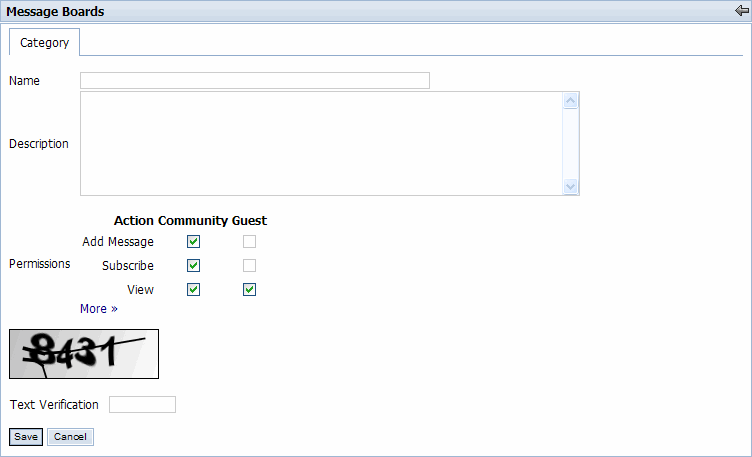Focus the Text Verification input field
This screenshot has height=457, width=752.
click(x=142, y=405)
